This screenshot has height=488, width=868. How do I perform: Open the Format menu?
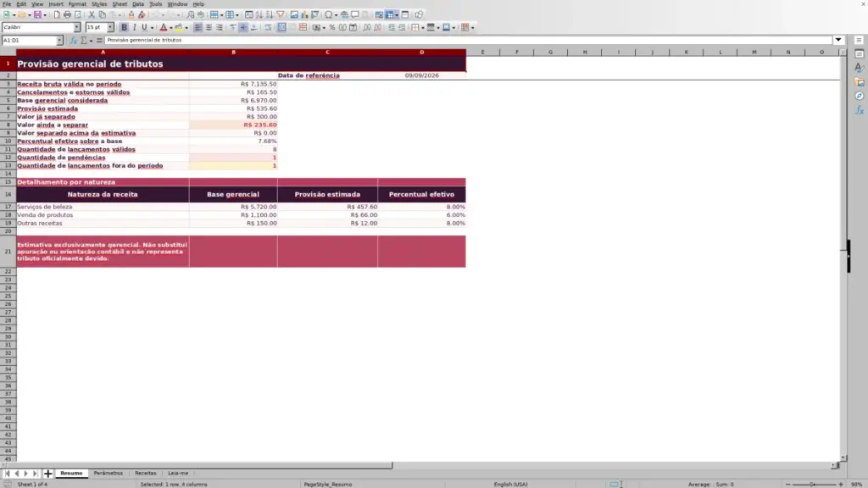pyautogui.click(x=77, y=4)
